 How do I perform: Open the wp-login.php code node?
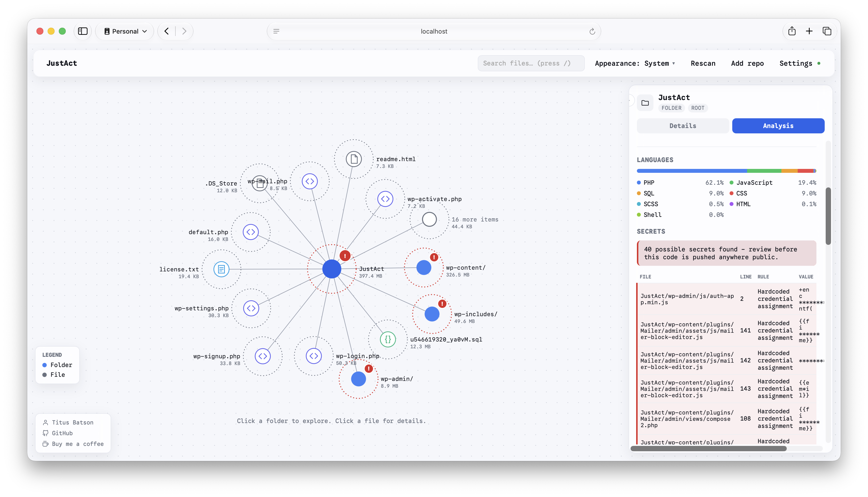314,356
